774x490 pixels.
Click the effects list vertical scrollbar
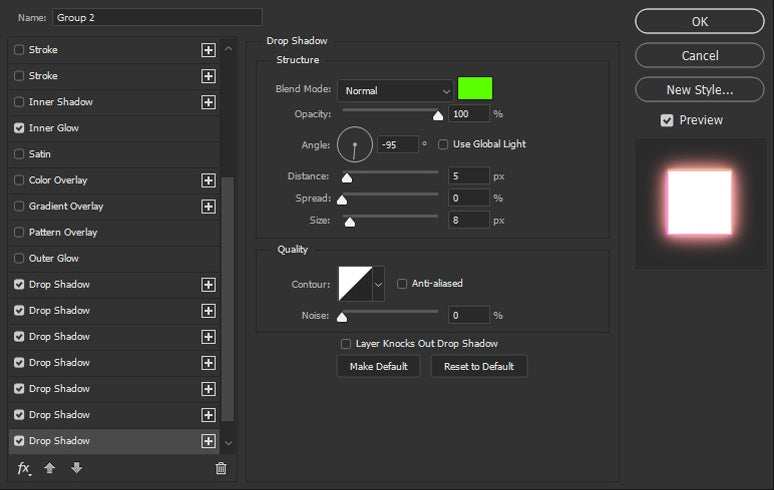pyautogui.click(x=228, y=299)
